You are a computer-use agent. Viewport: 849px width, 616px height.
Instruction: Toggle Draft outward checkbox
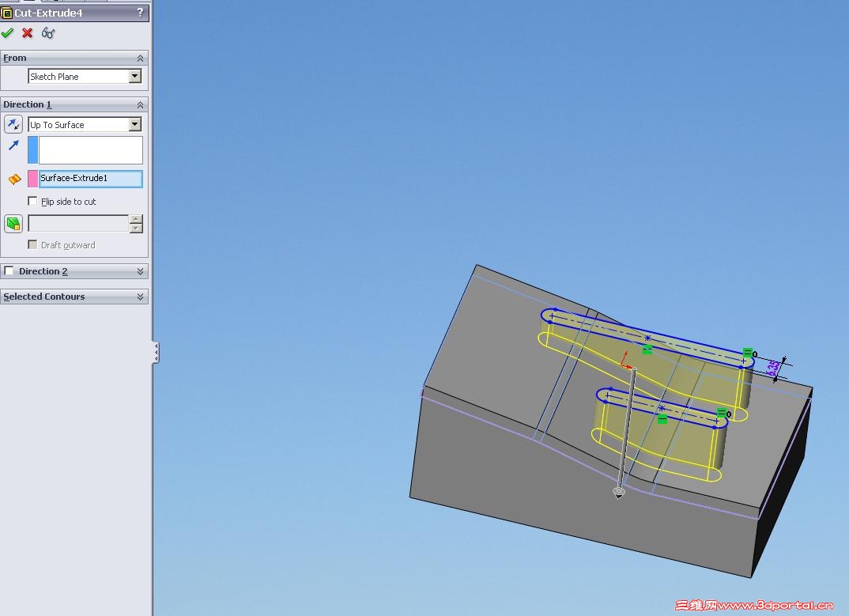click(32, 244)
